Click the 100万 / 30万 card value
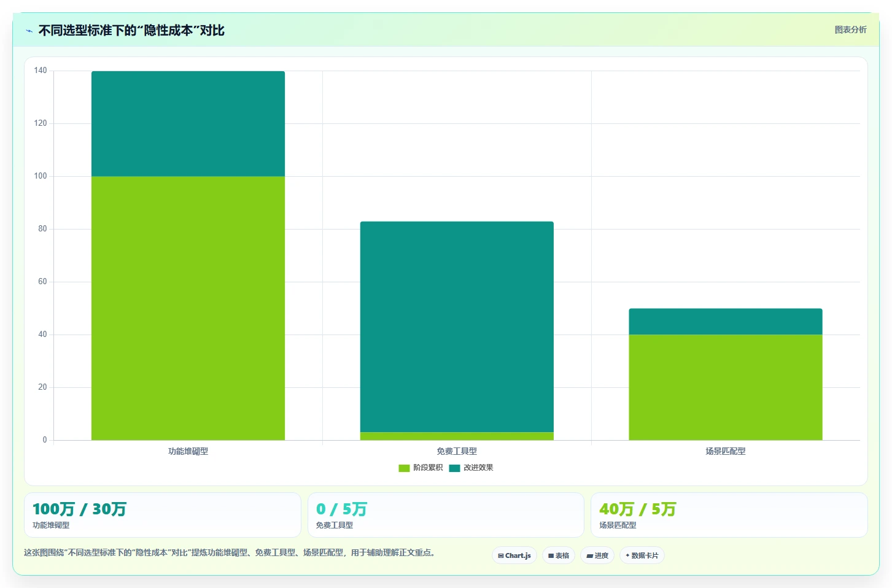 point(79,509)
